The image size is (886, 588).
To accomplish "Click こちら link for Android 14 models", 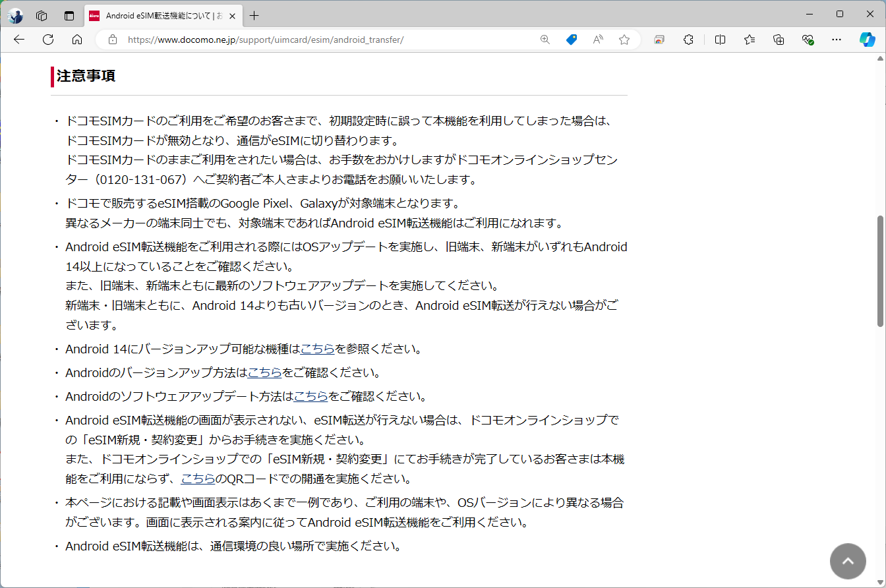I will pyautogui.click(x=317, y=349).
